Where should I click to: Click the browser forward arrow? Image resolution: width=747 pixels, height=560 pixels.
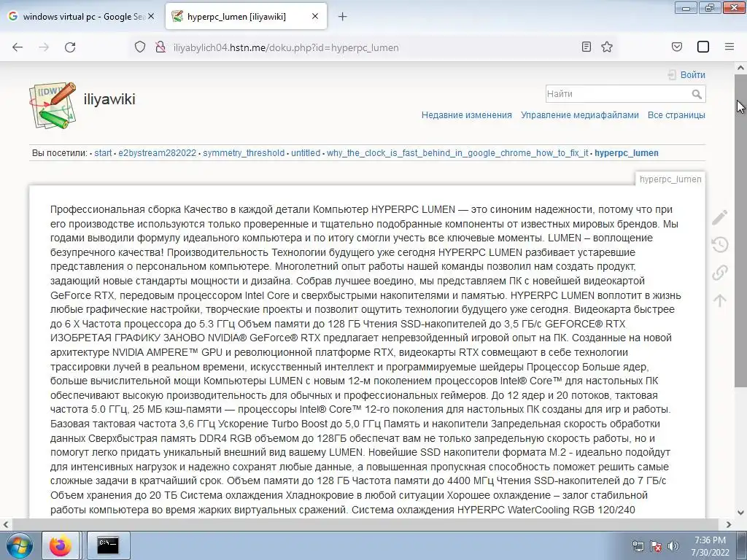coord(44,47)
